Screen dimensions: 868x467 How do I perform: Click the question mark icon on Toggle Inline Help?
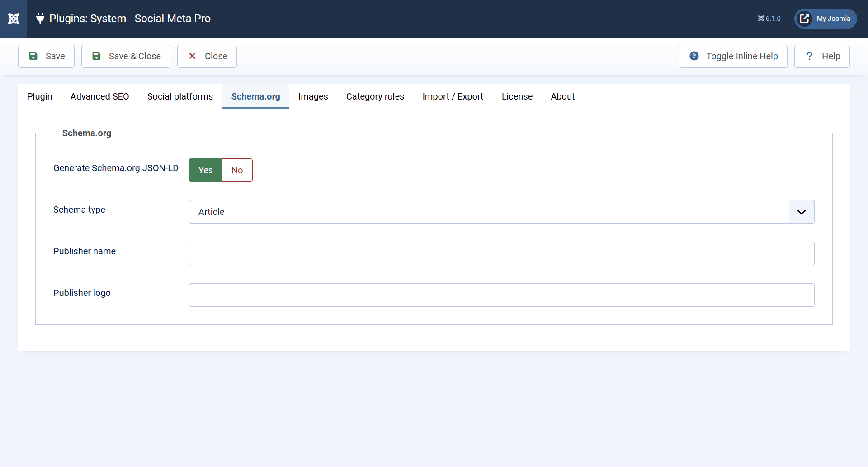pyautogui.click(x=694, y=56)
